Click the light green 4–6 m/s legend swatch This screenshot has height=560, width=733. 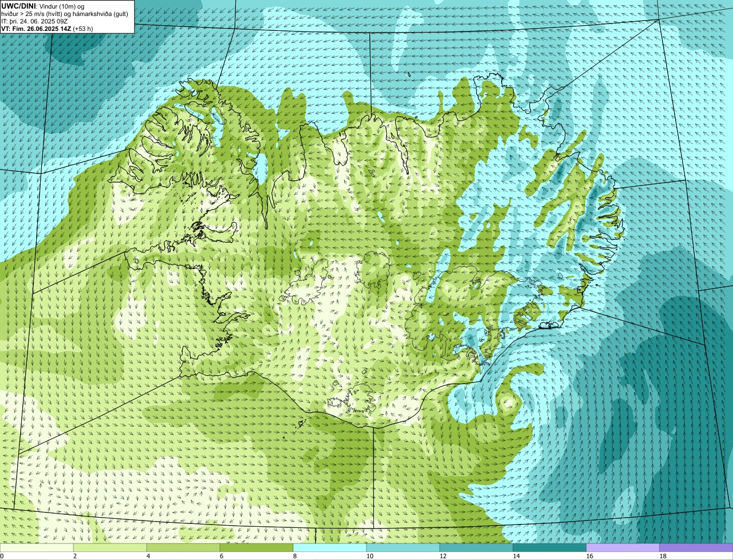(183, 548)
